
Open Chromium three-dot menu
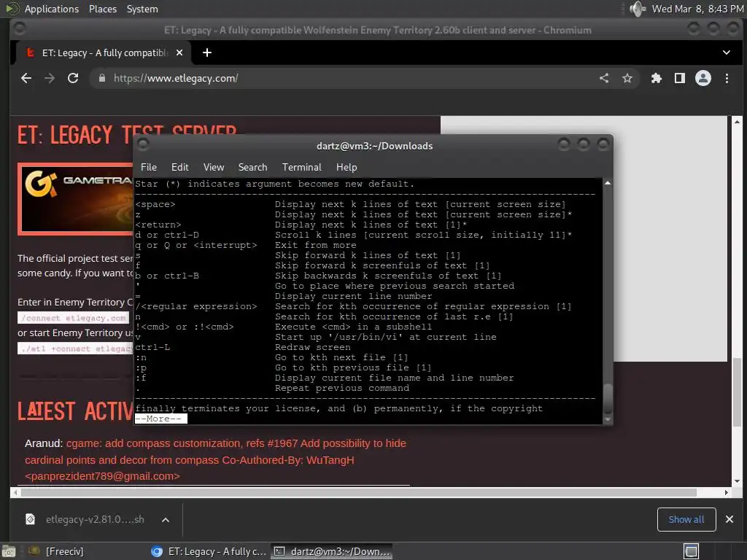[727, 78]
